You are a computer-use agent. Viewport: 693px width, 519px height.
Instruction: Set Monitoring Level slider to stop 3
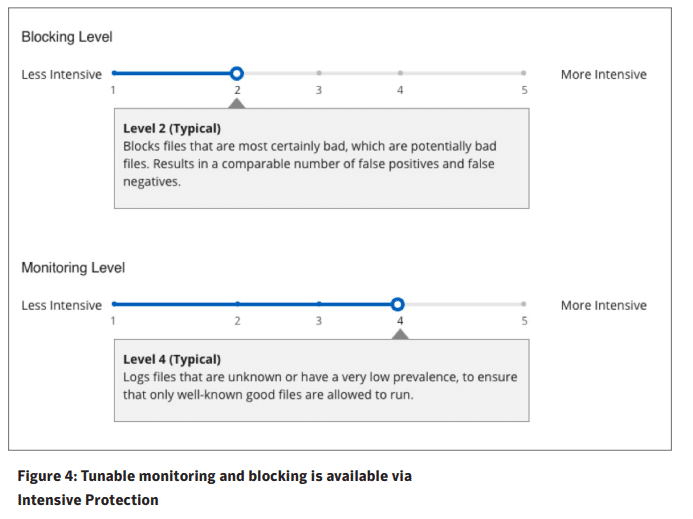[319, 304]
